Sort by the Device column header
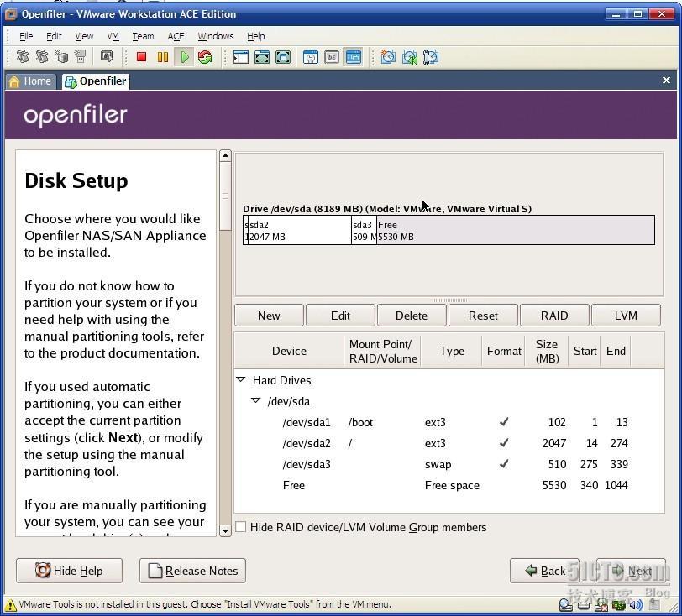 pyautogui.click(x=289, y=351)
